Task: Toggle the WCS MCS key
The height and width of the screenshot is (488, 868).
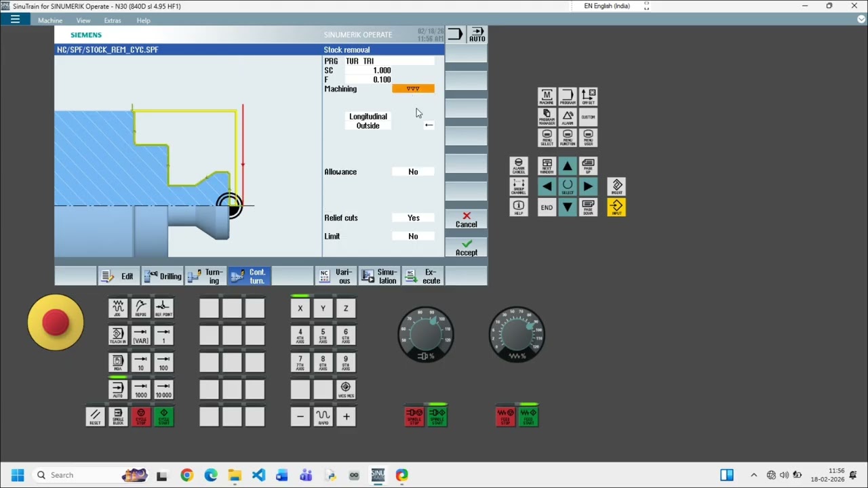Action: click(346, 390)
